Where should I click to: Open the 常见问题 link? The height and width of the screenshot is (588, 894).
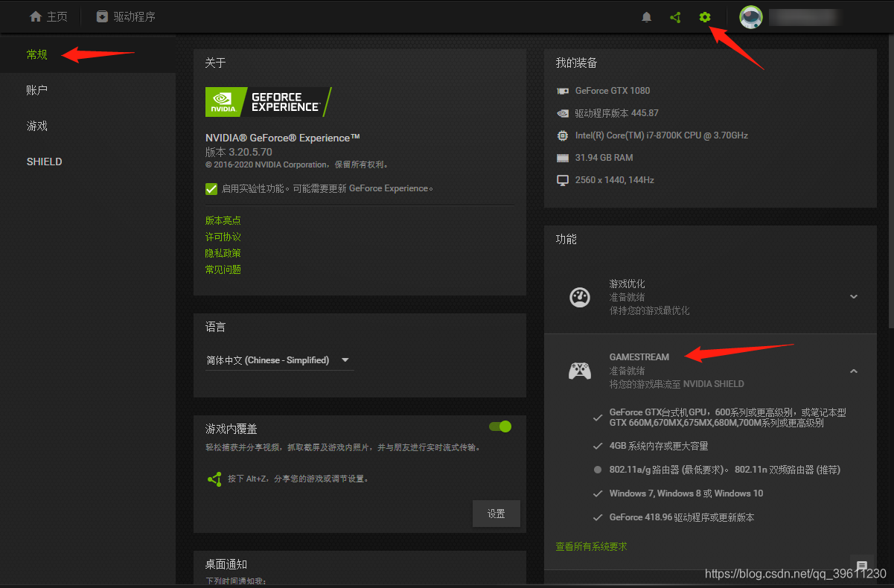tap(223, 269)
